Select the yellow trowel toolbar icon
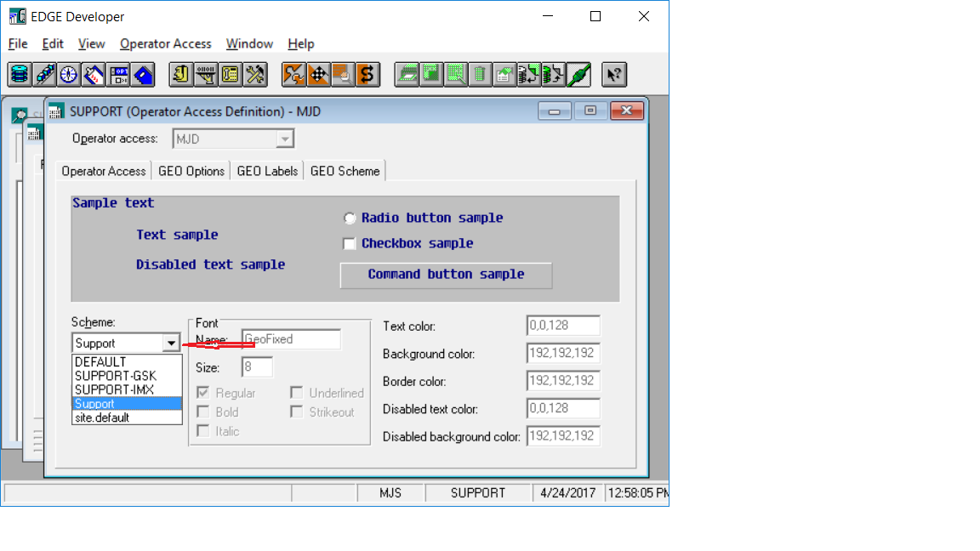 pos(206,74)
